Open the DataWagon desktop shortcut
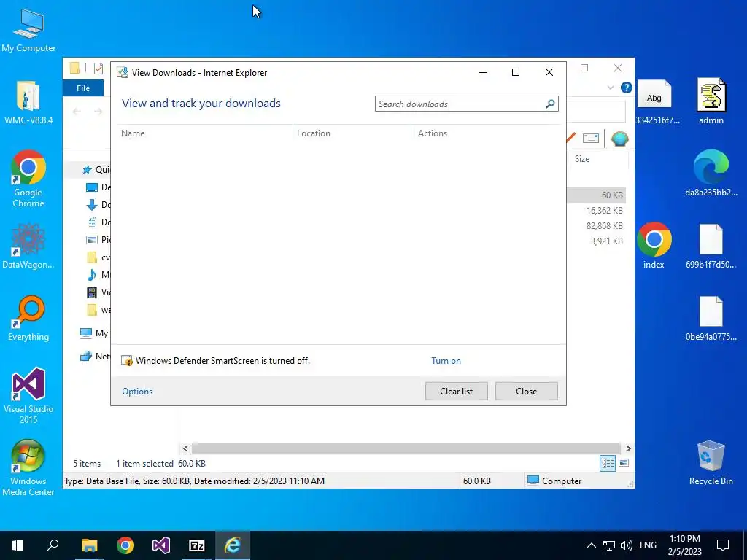This screenshot has width=747, height=560. click(x=28, y=246)
